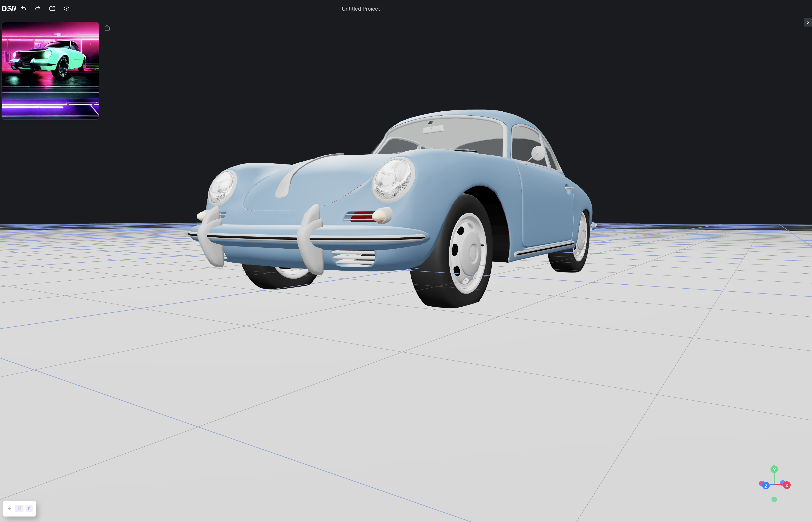Image resolution: width=812 pixels, height=522 pixels.
Task: Expand the right side panel chevron
Action: tap(808, 22)
